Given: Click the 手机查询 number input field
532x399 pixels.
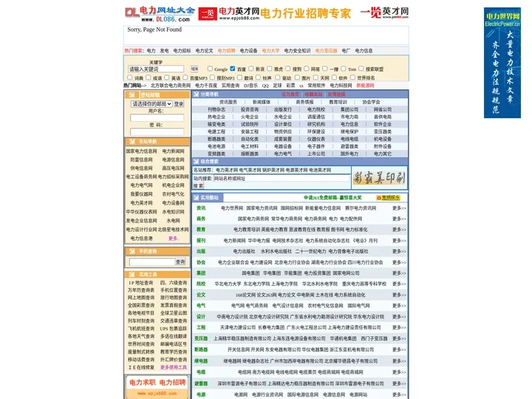Looking at the screenshot, I should pos(152,262).
